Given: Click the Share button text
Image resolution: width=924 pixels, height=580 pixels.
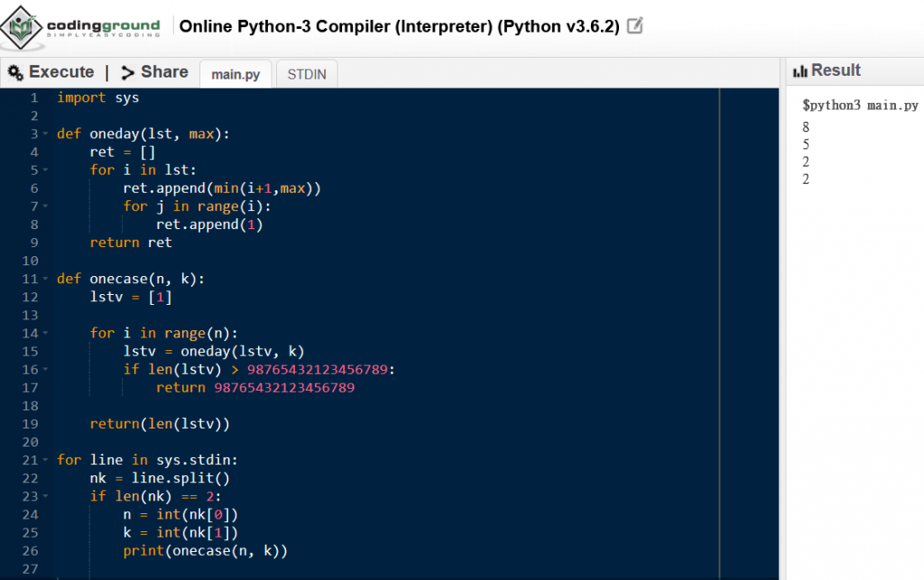Looking at the screenshot, I should [x=164, y=72].
